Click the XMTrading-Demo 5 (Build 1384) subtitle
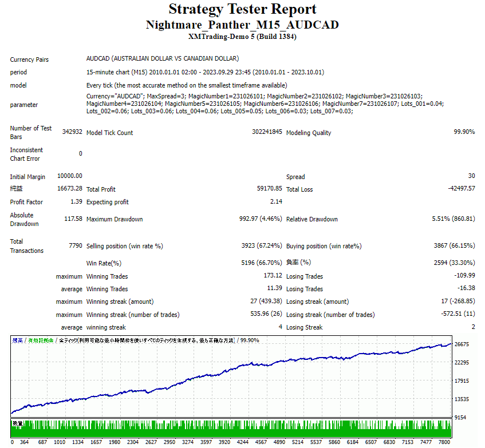 click(242, 36)
